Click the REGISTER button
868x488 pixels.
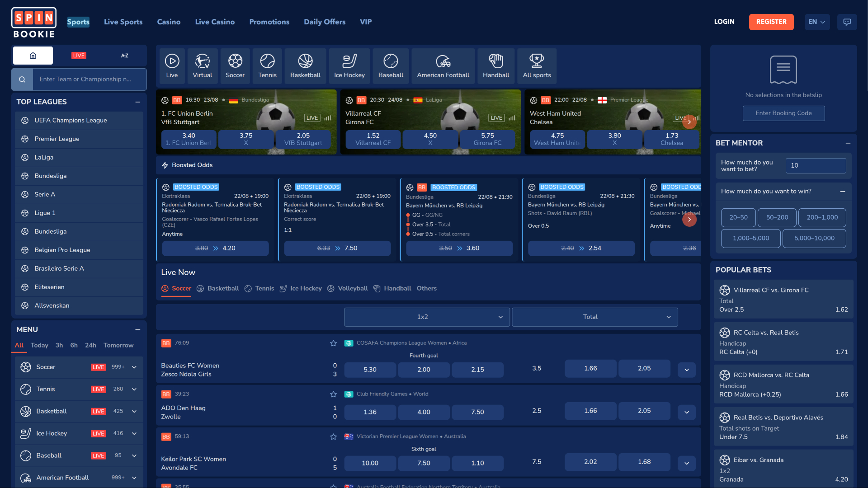coord(771,21)
